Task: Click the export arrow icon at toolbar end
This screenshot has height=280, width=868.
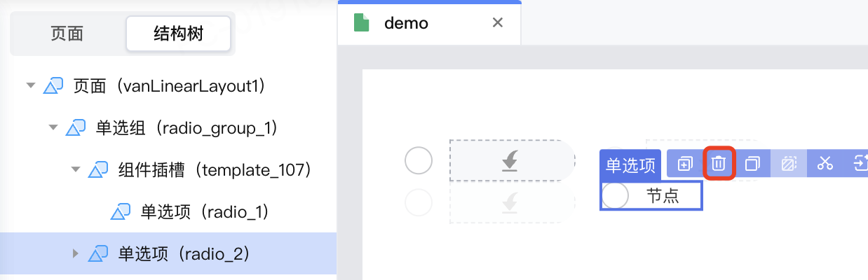Action: tap(860, 164)
